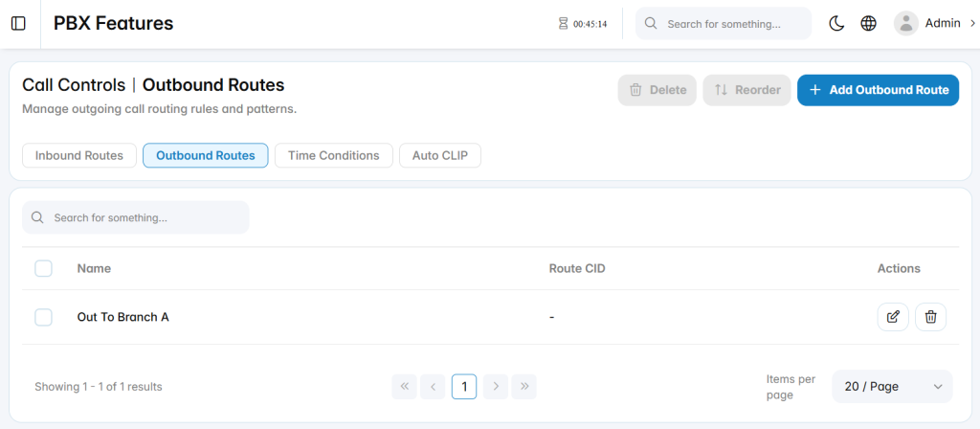This screenshot has height=429, width=980.
Task: Open the 20 / Page dropdown
Action: click(892, 387)
